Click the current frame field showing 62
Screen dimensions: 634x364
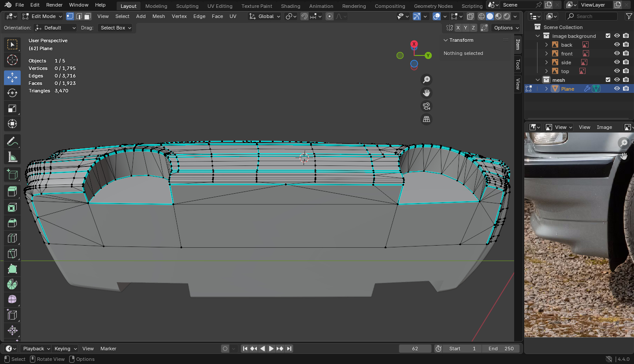pos(415,349)
